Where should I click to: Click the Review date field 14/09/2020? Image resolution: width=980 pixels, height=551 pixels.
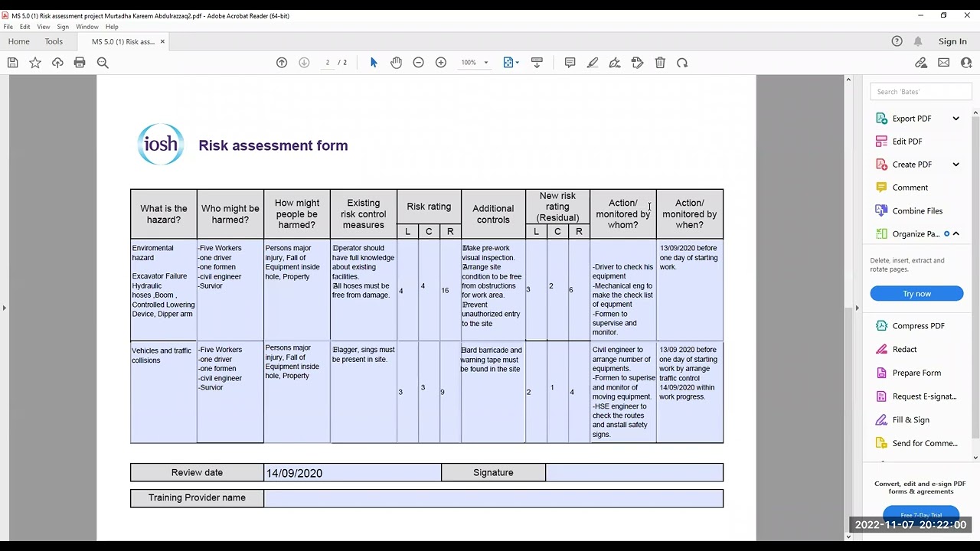coord(352,473)
